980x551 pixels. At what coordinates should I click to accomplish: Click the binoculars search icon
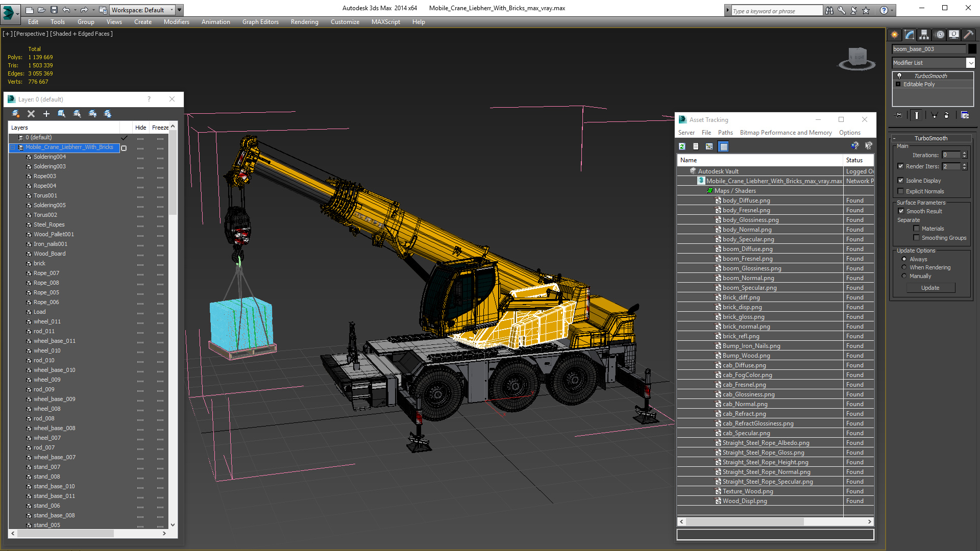(x=829, y=10)
